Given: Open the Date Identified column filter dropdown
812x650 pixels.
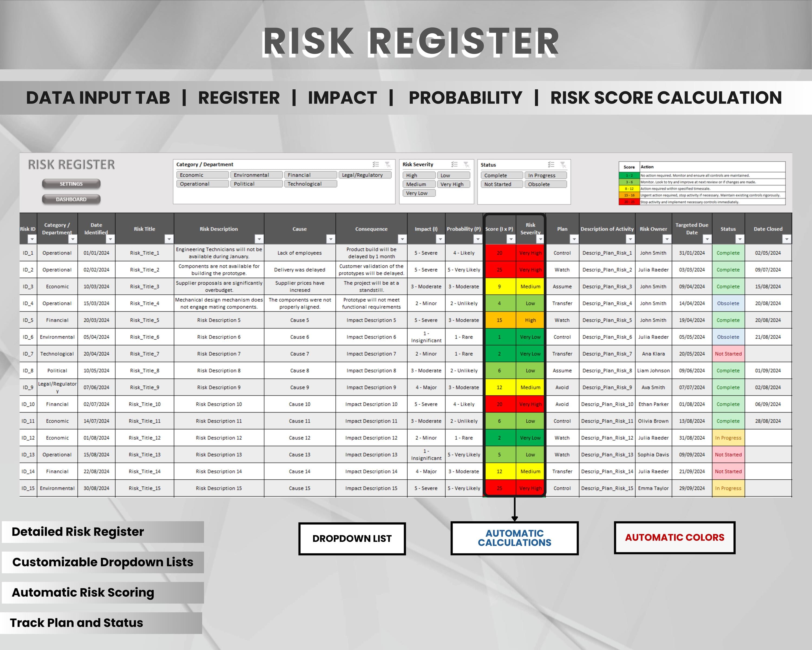Looking at the screenshot, I should click(x=111, y=239).
